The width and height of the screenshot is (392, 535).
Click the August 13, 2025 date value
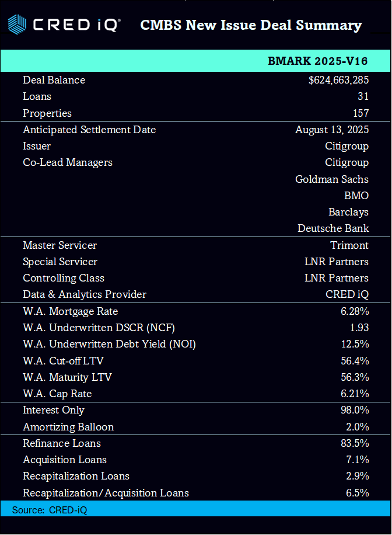(332, 130)
